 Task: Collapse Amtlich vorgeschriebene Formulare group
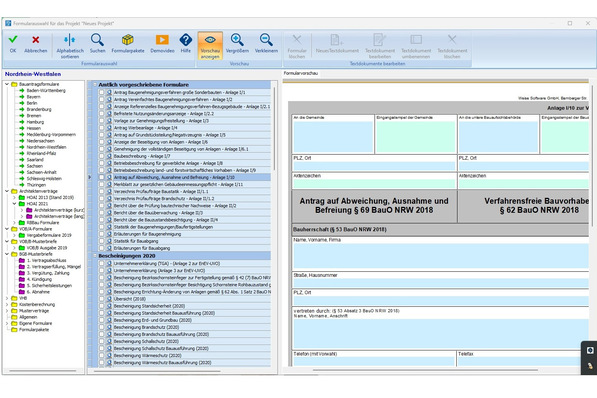click(95, 85)
